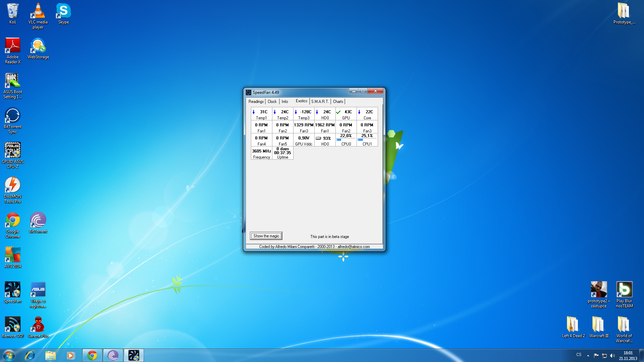
Task: Click the Uptime readout cell
Action: [x=282, y=153]
